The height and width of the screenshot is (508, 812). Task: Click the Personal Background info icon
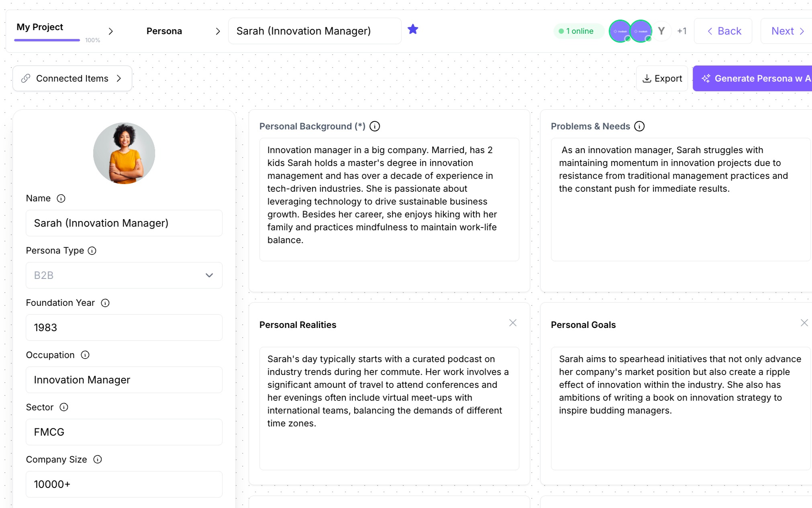click(x=375, y=127)
